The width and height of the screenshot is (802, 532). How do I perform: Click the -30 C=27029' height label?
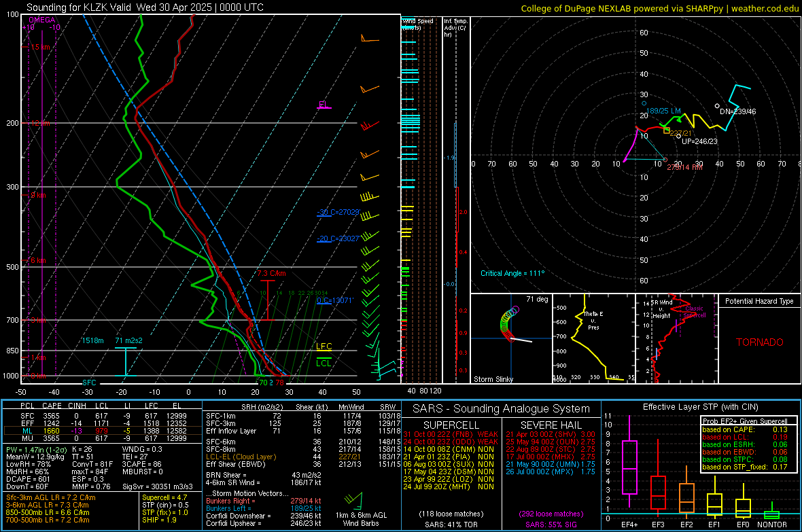[338, 212]
